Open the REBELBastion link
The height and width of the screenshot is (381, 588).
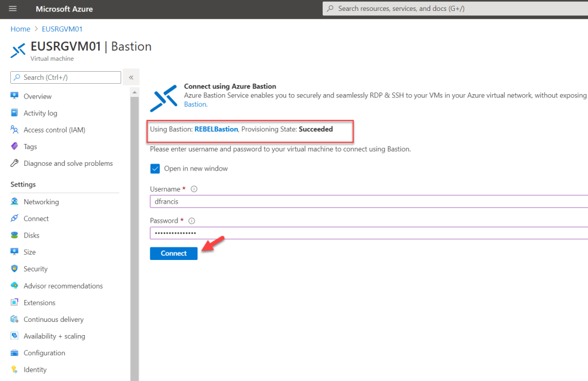pos(215,129)
